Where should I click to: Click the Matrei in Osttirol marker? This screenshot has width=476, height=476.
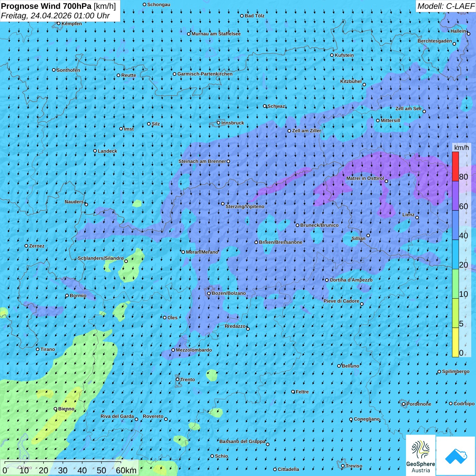click(386, 181)
